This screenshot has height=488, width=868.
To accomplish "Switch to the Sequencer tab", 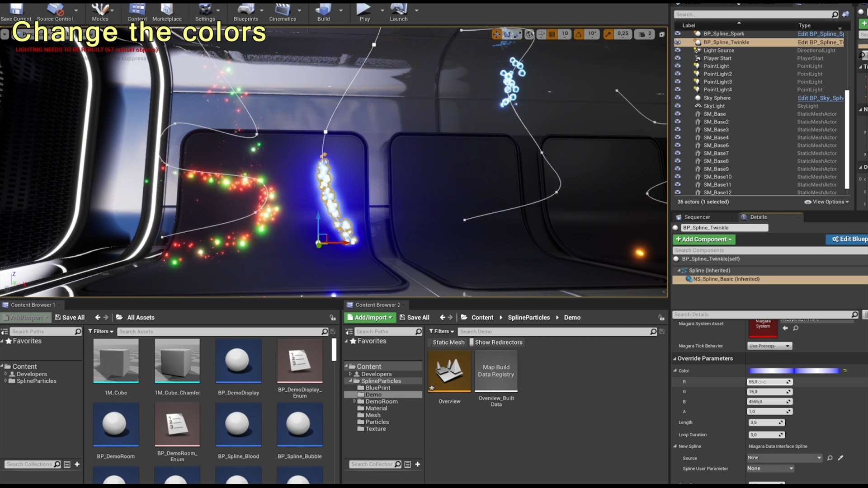I will (x=697, y=217).
